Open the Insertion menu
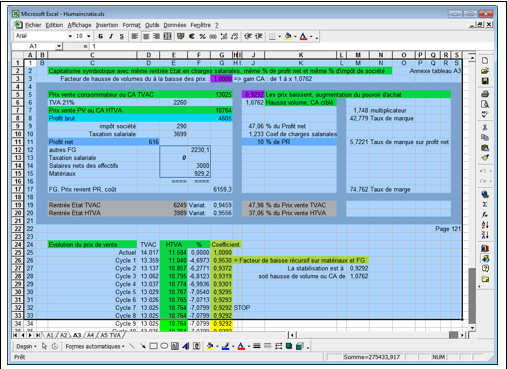507x369 pixels. pos(107,25)
